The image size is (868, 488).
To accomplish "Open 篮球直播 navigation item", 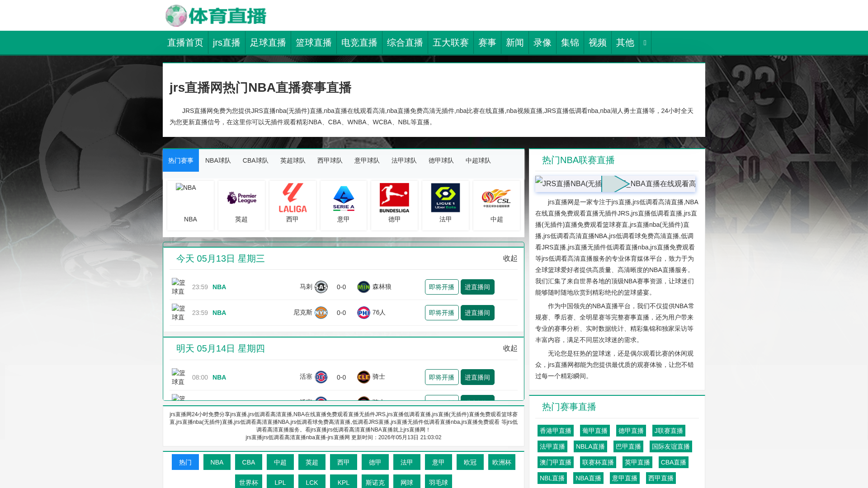I will [x=314, y=42].
